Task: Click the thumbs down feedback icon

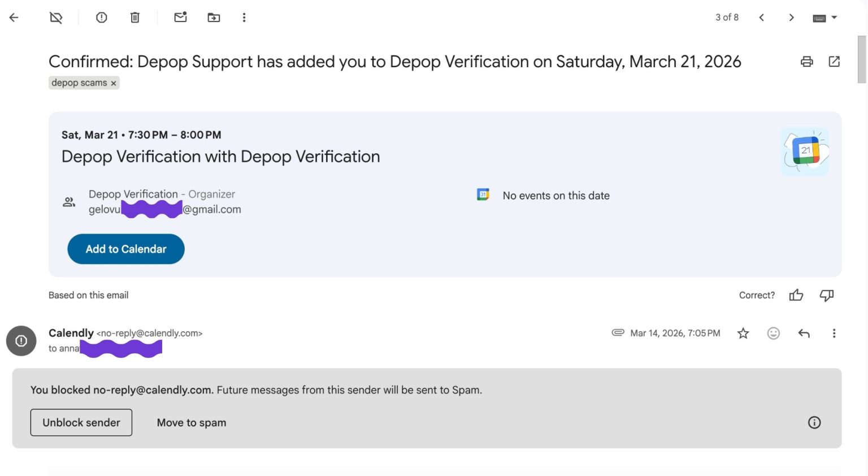Action: coord(827,295)
